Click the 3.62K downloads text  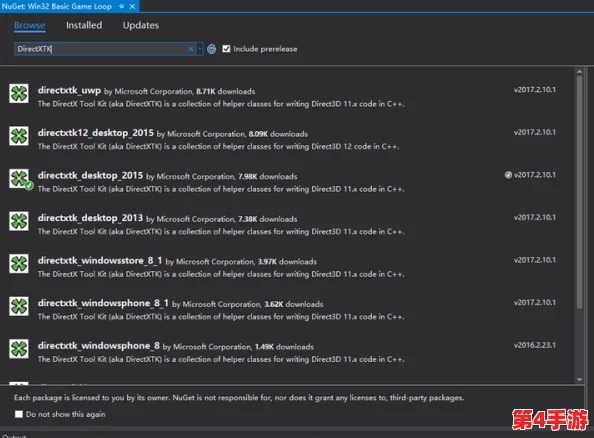294,304
